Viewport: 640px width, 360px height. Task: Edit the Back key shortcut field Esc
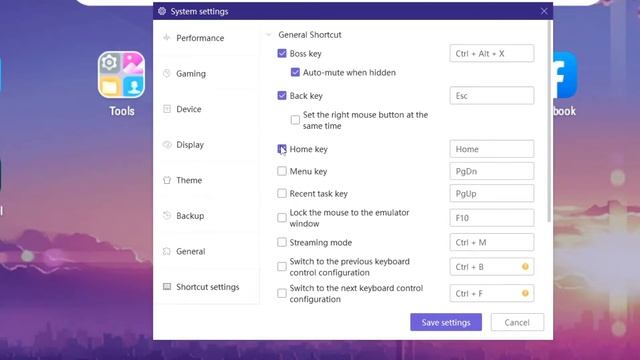click(491, 96)
